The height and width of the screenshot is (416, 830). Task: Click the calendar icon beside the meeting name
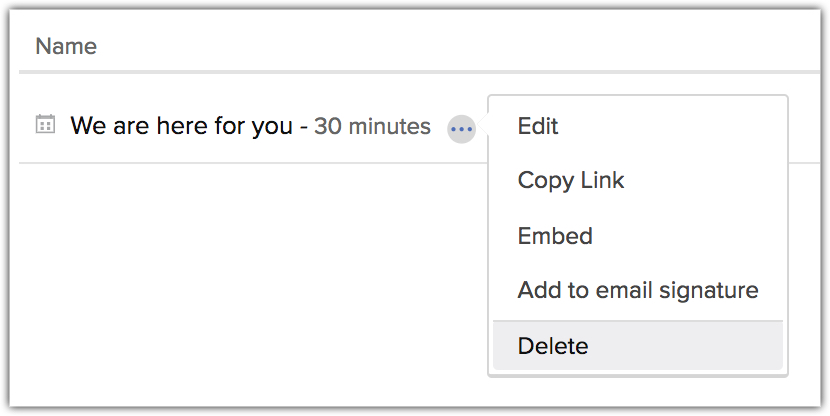[x=45, y=125]
